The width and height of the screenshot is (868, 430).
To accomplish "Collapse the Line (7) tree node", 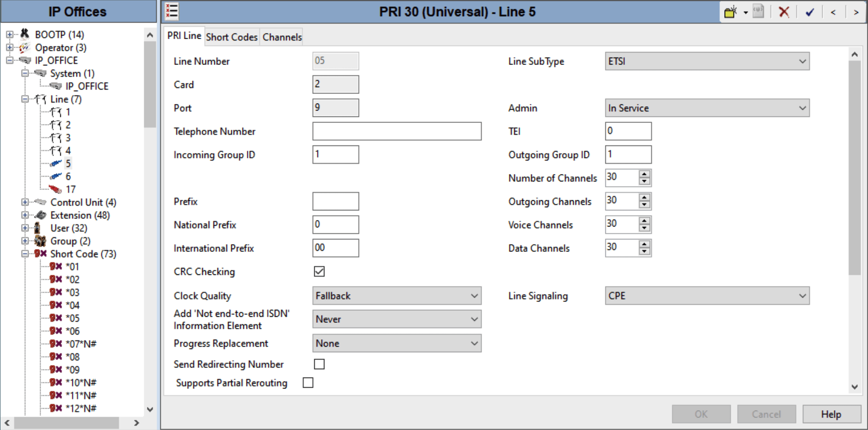I will point(25,99).
